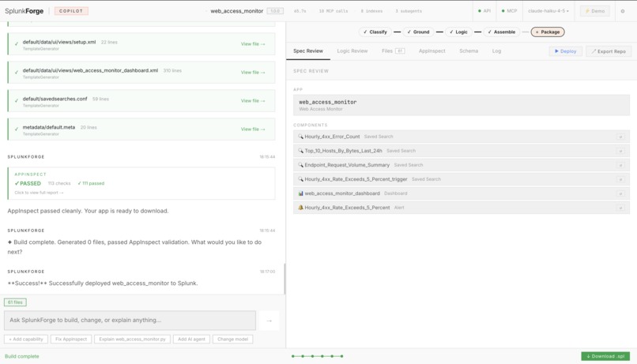Viewport: 637px width, 364px height.
Task: Click checkmark beside web_access_monitor_dashboard.xml file
Action: pyautogui.click(x=17, y=72)
